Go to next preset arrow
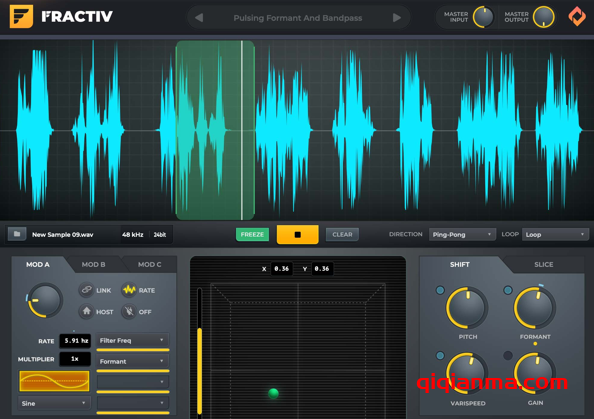 point(397,17)
